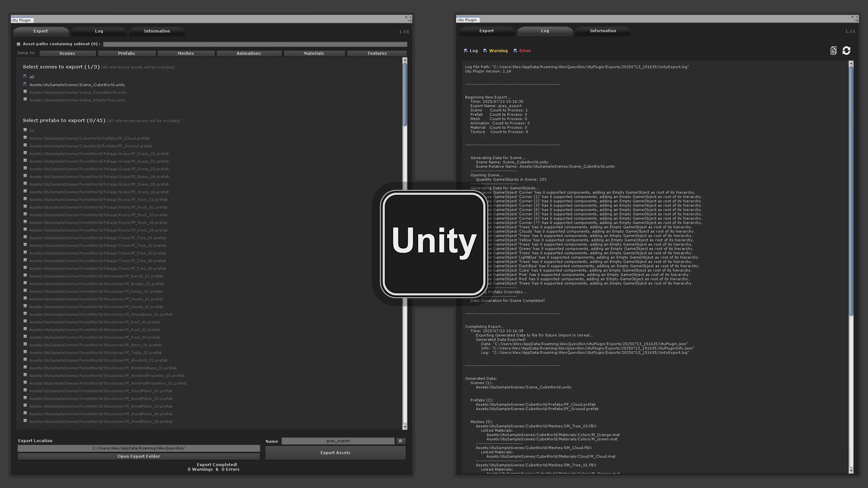868x488 pixels.
Task: Open Information tab in the right Utu window
Action: point(603,31)
